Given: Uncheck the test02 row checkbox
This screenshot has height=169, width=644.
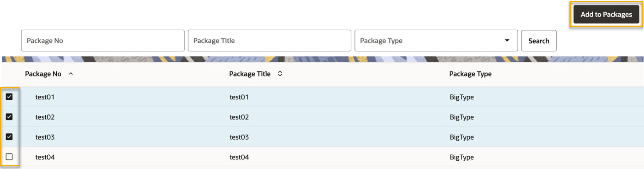Looking at the screenshot, I should (x=9, y=117).
